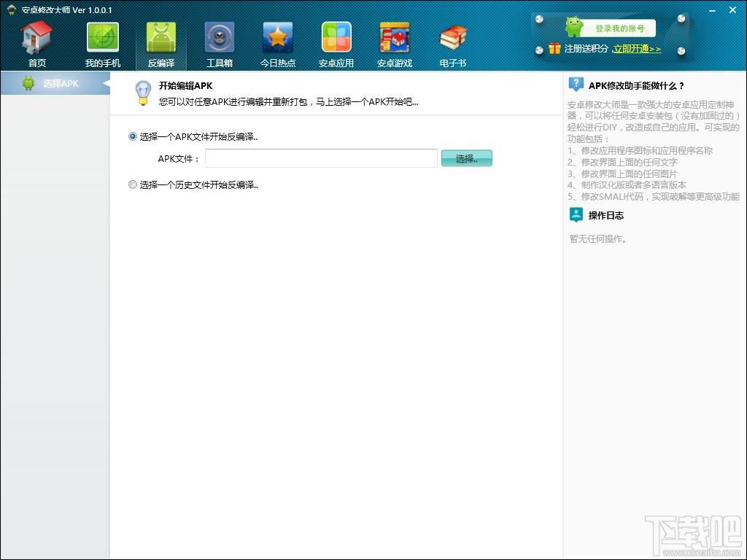The width and height of the screenshot is (747, 560).
Task: Click APK修改助手能做什么？ heading
Action: 636,86
